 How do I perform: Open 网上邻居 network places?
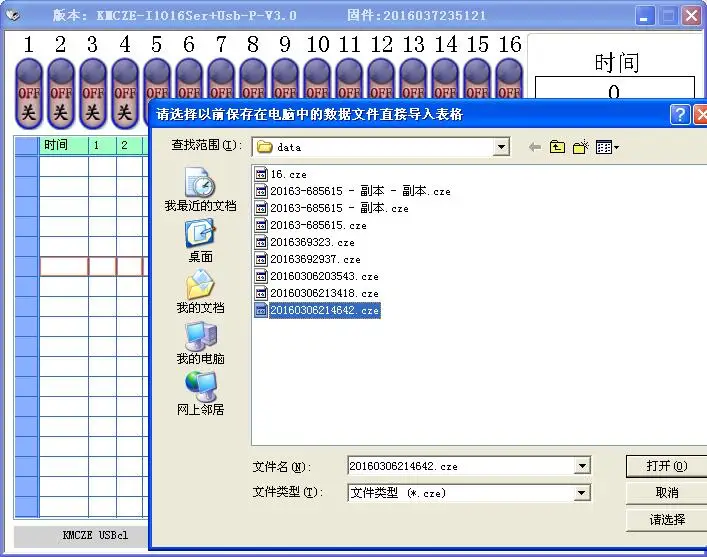(x=200, y=393)
